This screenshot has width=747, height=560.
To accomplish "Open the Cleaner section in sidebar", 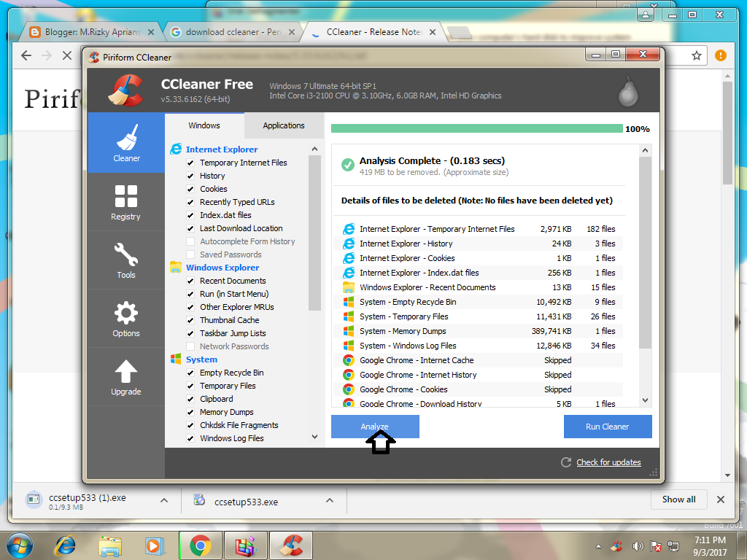I will point(126,143).
